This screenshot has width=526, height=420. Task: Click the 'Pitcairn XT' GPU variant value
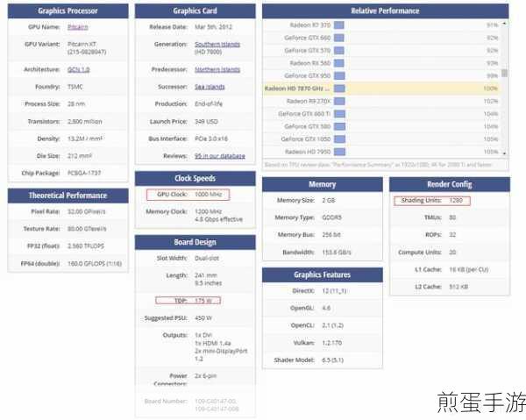[82, 45]
